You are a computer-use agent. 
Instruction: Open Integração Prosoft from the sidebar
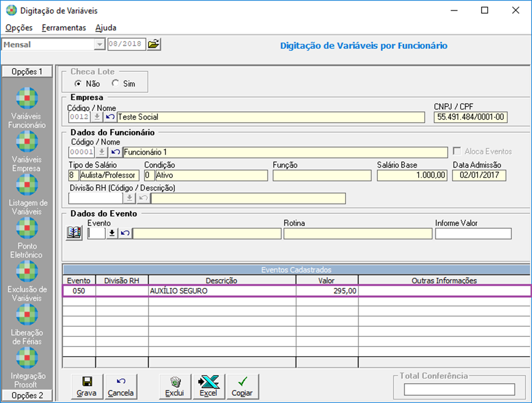pyautogui.click(x=27, y=367)
